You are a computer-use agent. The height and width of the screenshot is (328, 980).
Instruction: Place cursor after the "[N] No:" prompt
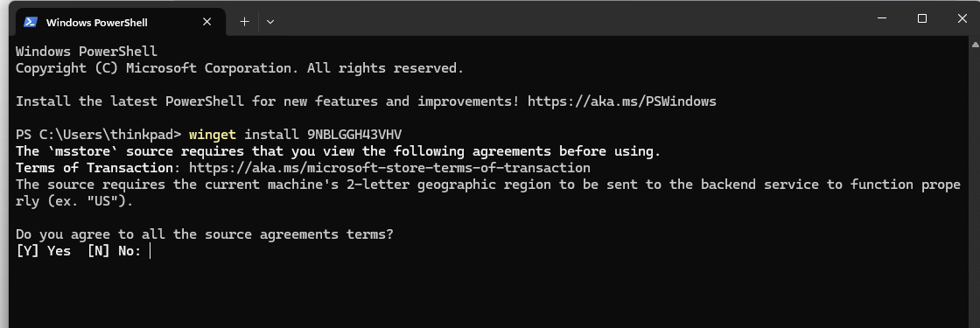coord(150,252)
